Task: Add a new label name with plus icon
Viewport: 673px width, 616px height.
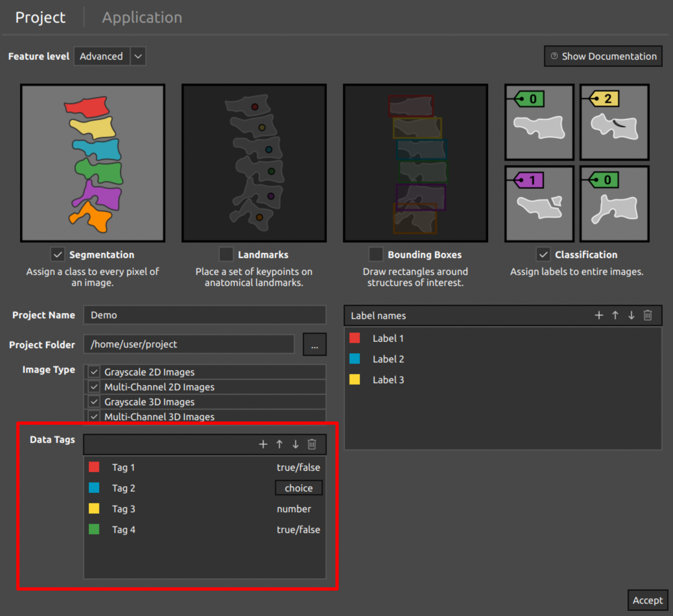Action: 599,315
